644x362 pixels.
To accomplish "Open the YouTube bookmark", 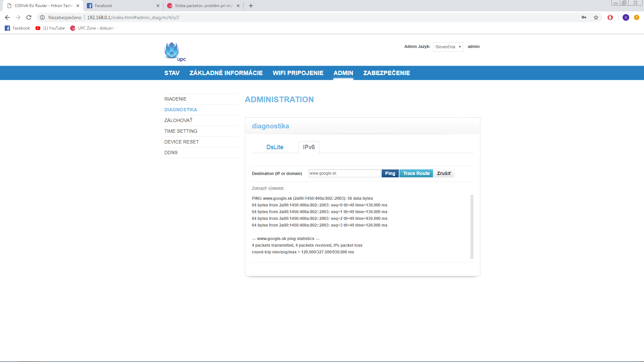I will (50, 28).
